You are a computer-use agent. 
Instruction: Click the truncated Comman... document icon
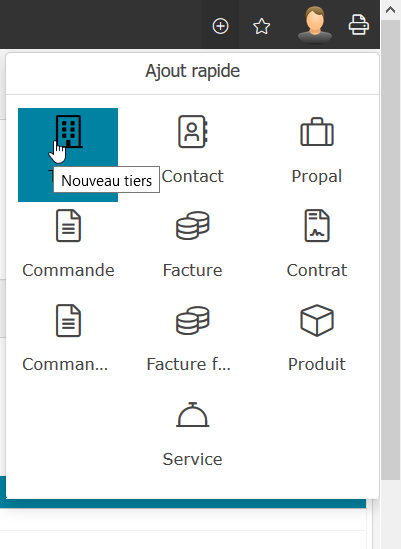(68, 320)
